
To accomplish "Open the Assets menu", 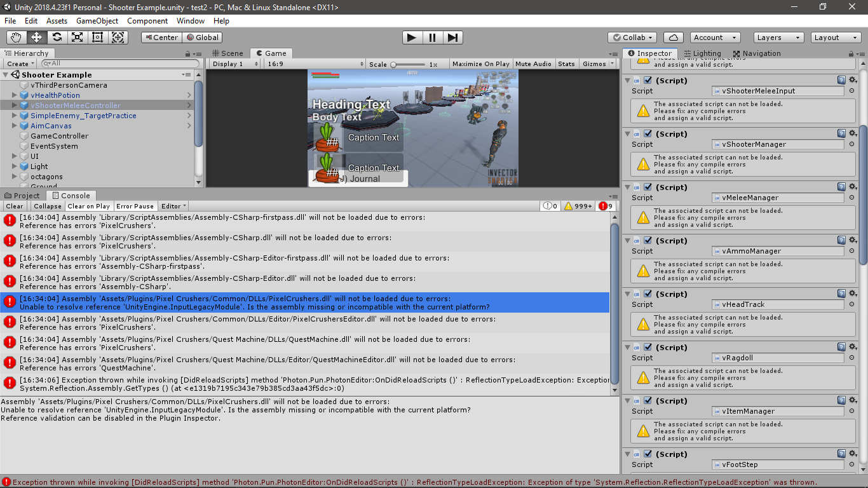I will coord(57,21).
